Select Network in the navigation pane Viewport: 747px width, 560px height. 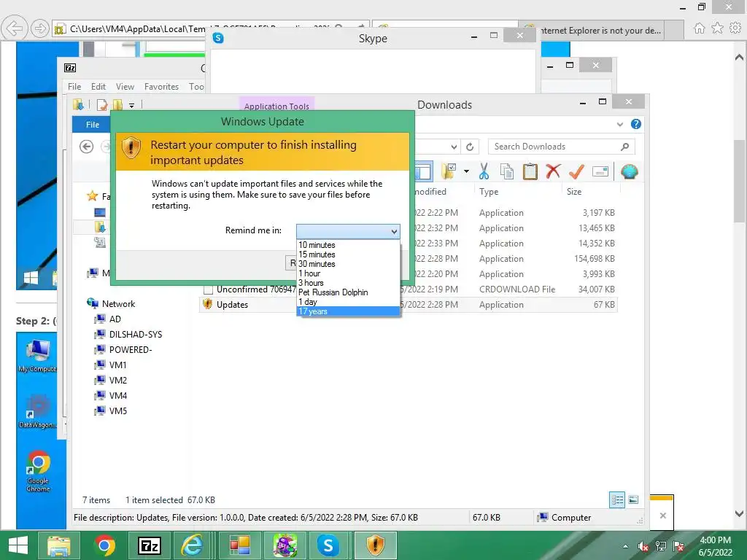click(118, 304)
